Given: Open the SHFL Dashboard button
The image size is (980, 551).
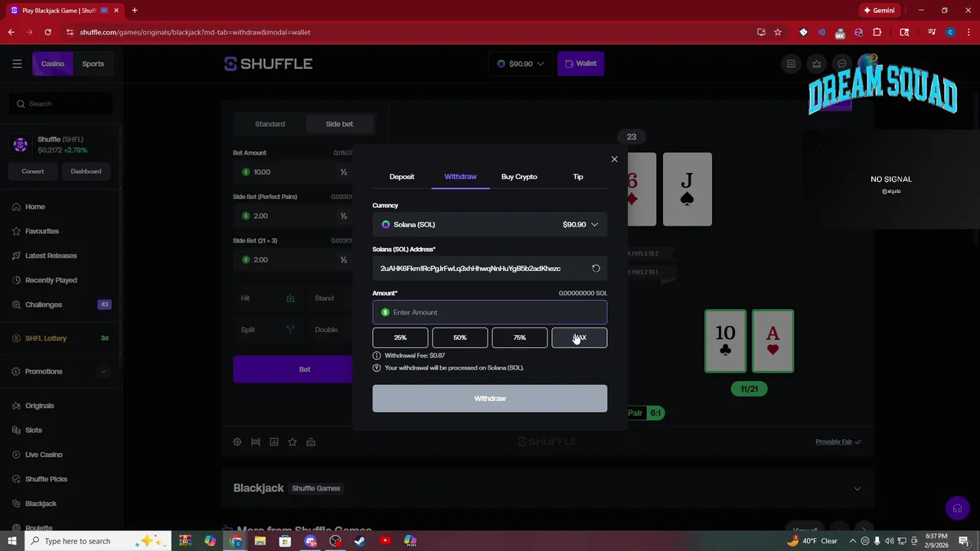Looking at the screenshot, I should point(86,171).
